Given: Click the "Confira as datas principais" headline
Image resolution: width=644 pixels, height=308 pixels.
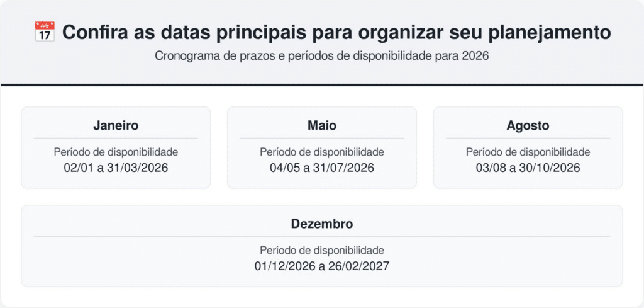Looking at the screenshot, I should tap(336, 33).
